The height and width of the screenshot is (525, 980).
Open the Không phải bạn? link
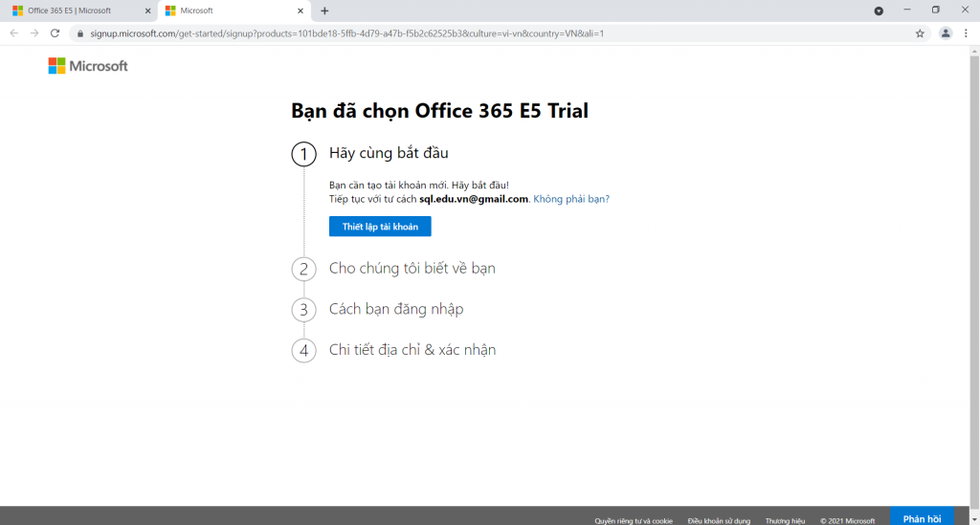click(570, 199)
